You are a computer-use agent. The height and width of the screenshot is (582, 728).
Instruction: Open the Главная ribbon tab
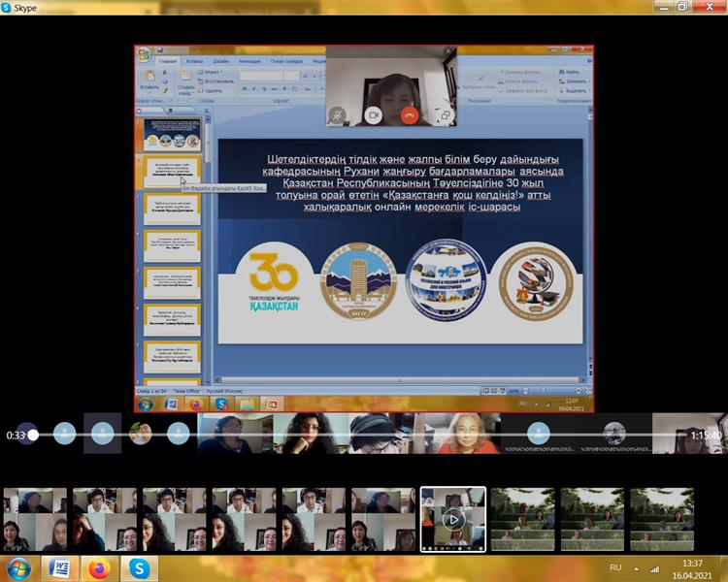tap(167, 61)
